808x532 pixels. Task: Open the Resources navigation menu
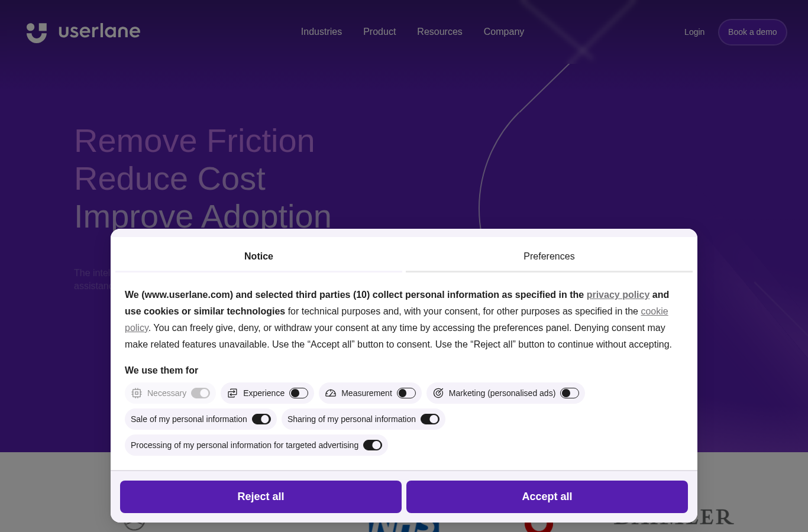(x=439, y=32)
